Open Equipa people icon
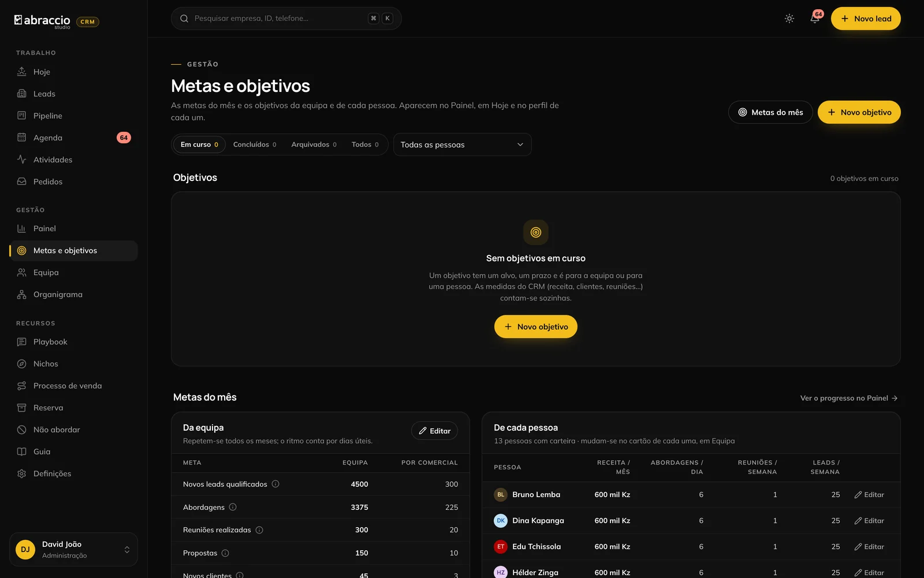 click(x=21, y=272)
